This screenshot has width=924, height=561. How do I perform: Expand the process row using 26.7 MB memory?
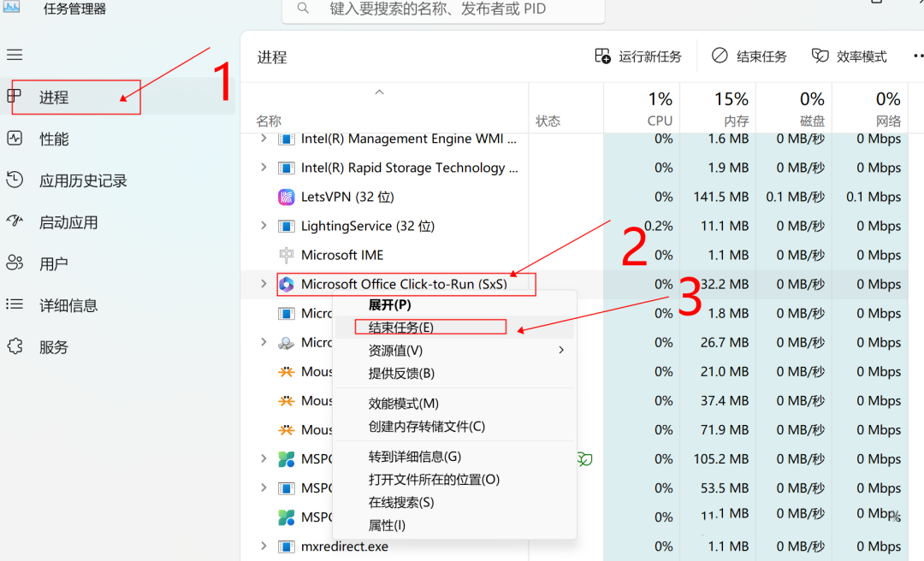(x=264, y=342)
